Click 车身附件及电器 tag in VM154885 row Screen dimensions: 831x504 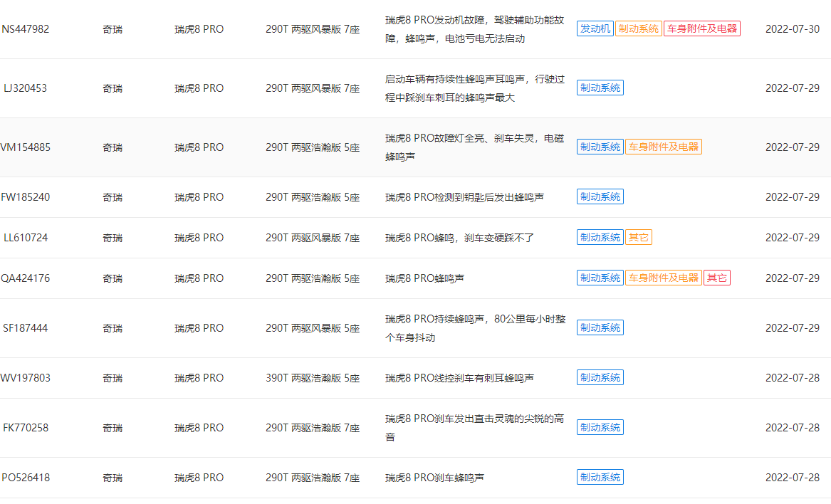(x=663, y=147)
